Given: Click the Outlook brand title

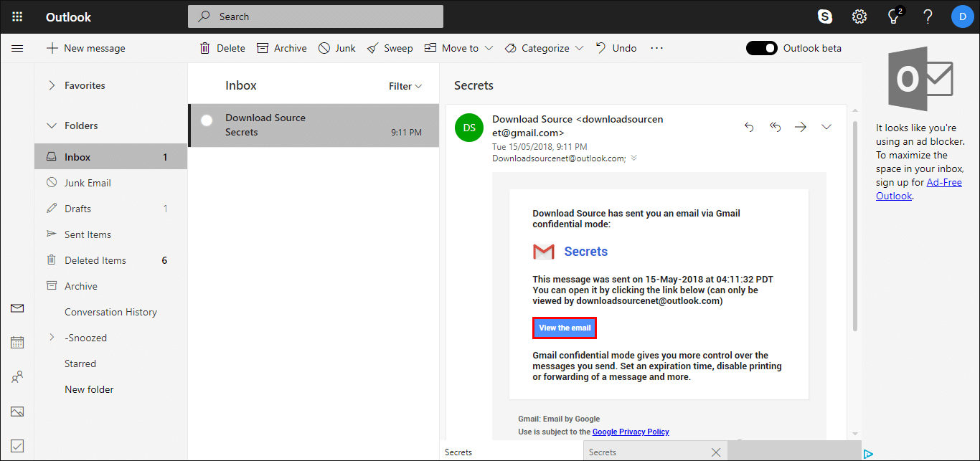Looking at the screenshot, I should [x=68, y=16].
